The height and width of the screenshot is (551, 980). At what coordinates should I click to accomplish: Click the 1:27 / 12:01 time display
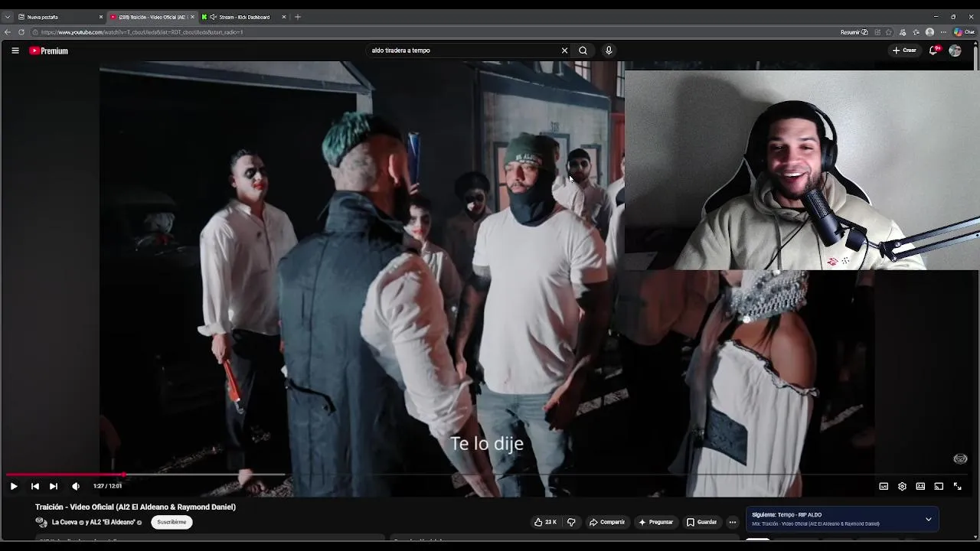coord(107,486)
